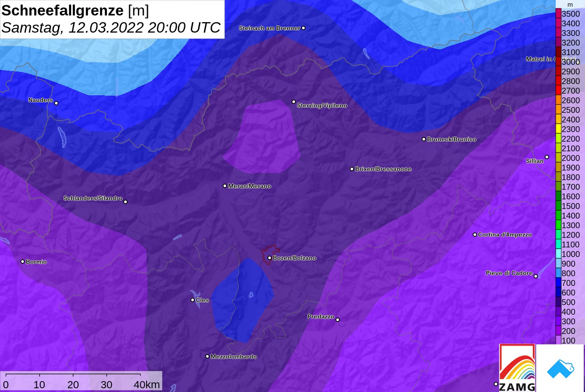Click the Meran/Merano label
The image size is (585, 392).
pyautogui.click(x=249, y=186)
